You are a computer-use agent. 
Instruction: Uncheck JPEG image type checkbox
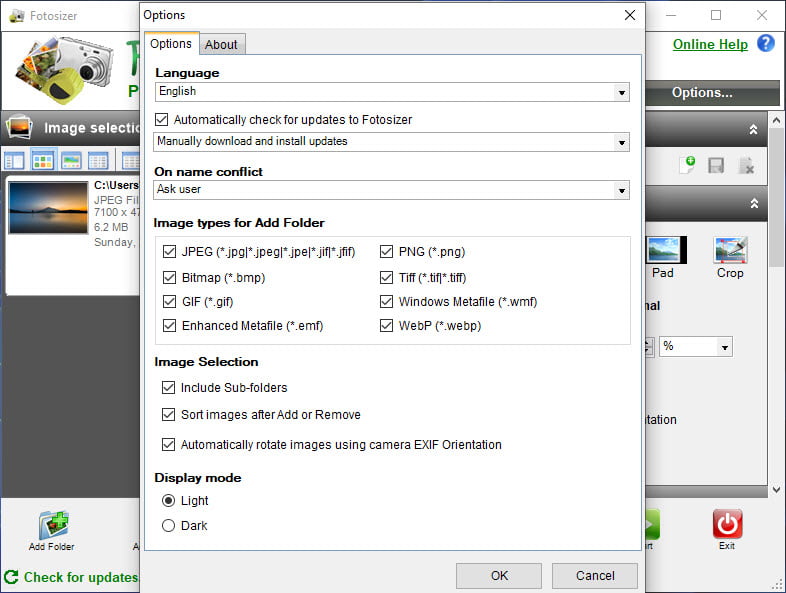click(x=169, y=251)
